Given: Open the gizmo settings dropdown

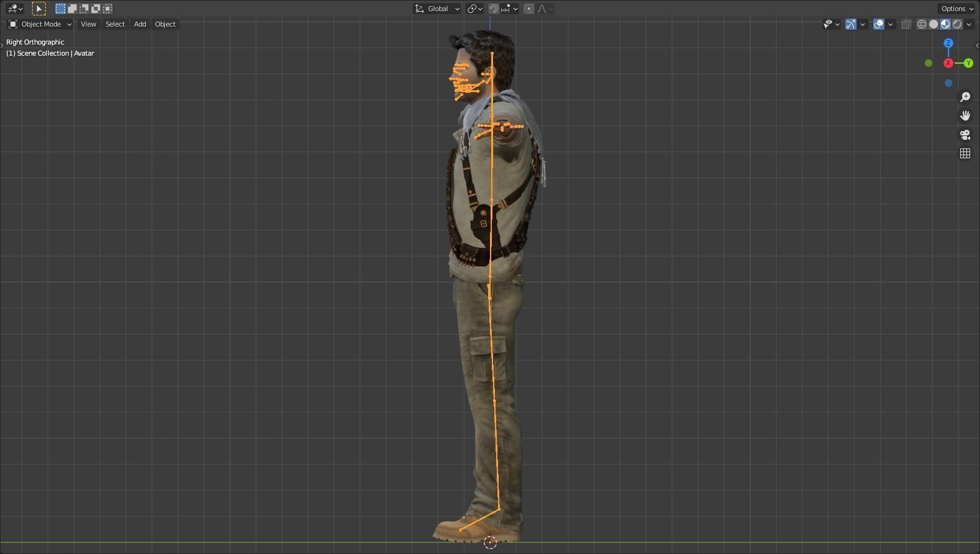Looking at the screenshot, I should pyautogui.click(x=863, y=24).
